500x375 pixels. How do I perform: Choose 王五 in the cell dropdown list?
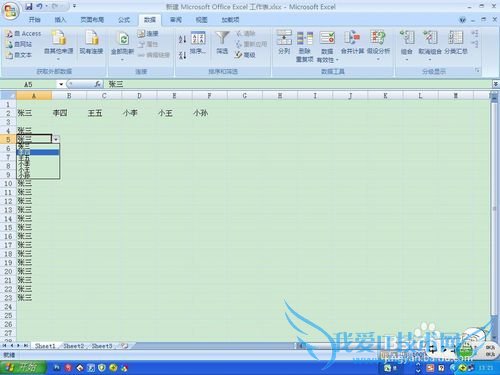[38, 158]
